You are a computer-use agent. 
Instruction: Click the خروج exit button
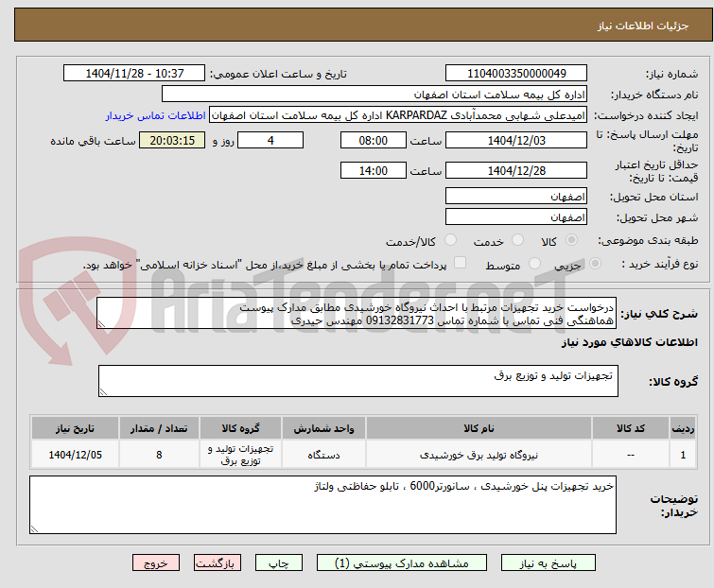pyautogui.click(x=156, y=563)
